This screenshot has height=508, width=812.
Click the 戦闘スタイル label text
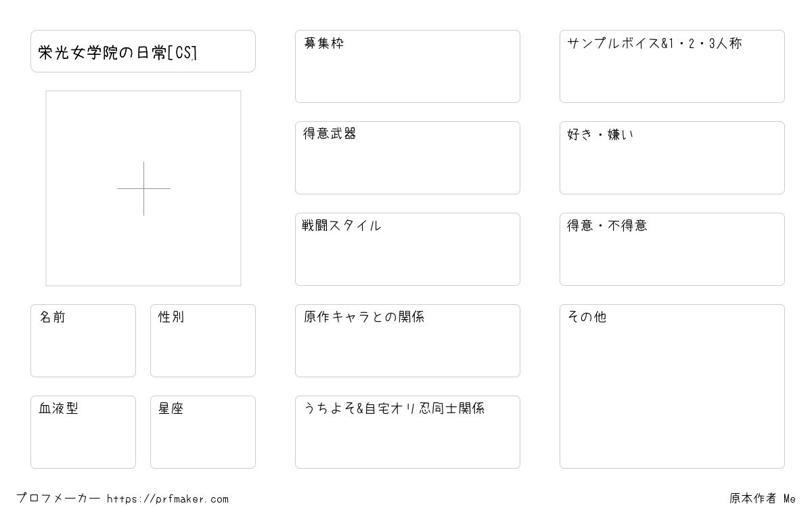click(x=342, y=226)
